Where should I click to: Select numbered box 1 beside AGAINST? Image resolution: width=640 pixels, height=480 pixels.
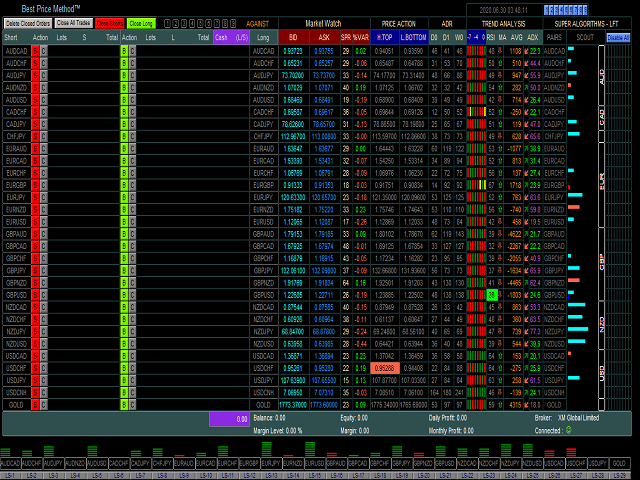click(x=167, y=24)
